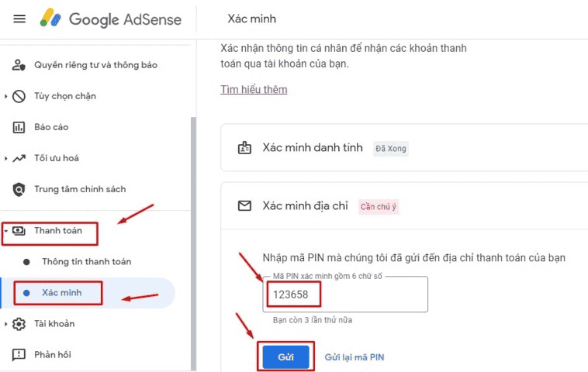Expand the Tài khoản section

5,324
